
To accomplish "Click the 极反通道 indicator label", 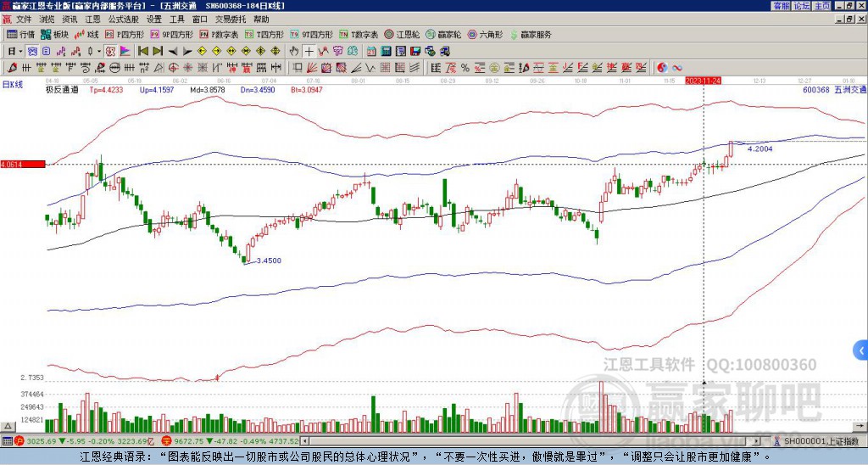I will (x=62, y=89).
